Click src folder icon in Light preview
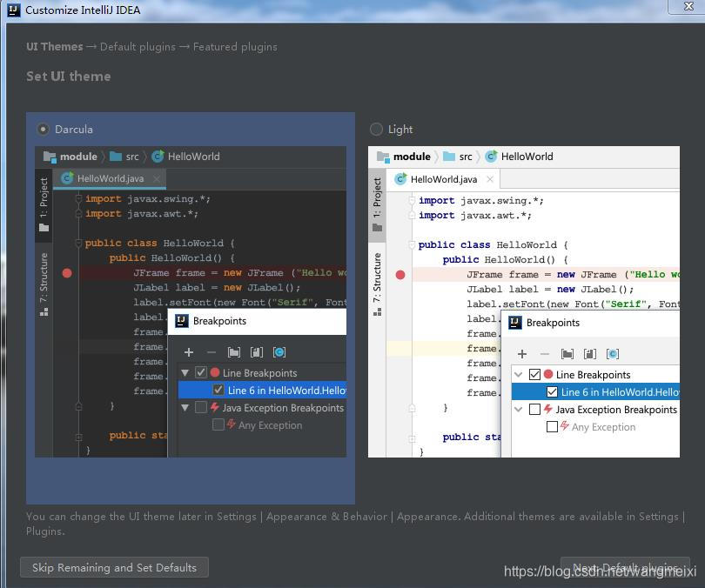Viewport: 705px width, 588px height. pos(449,157)
